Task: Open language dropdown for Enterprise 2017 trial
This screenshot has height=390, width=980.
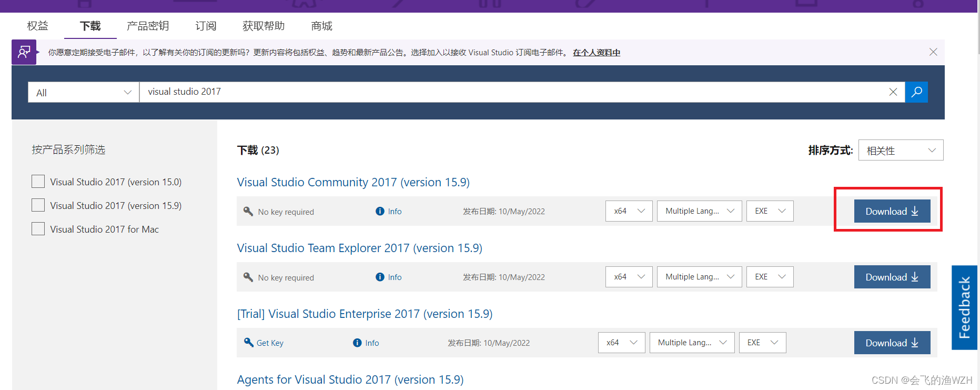Action: point(692,343)
